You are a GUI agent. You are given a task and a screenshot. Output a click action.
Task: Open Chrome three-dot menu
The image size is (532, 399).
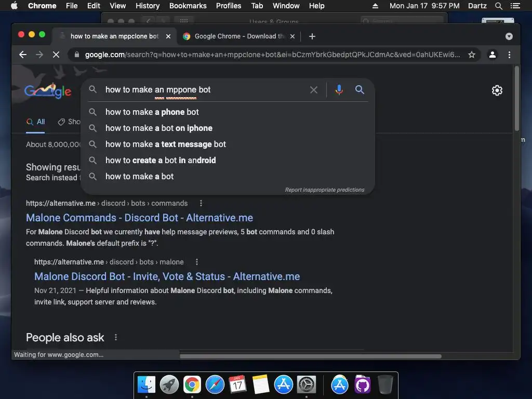[509, 55]
